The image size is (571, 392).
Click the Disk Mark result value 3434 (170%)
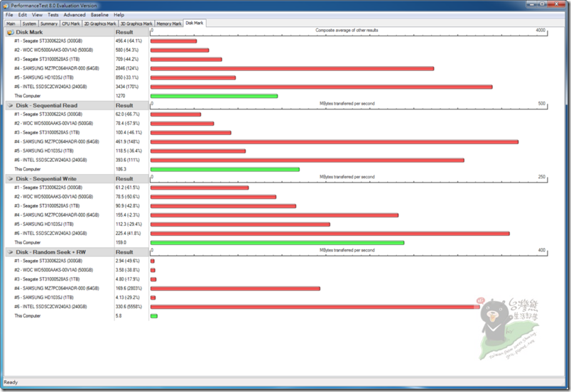[x=127, y=87]
